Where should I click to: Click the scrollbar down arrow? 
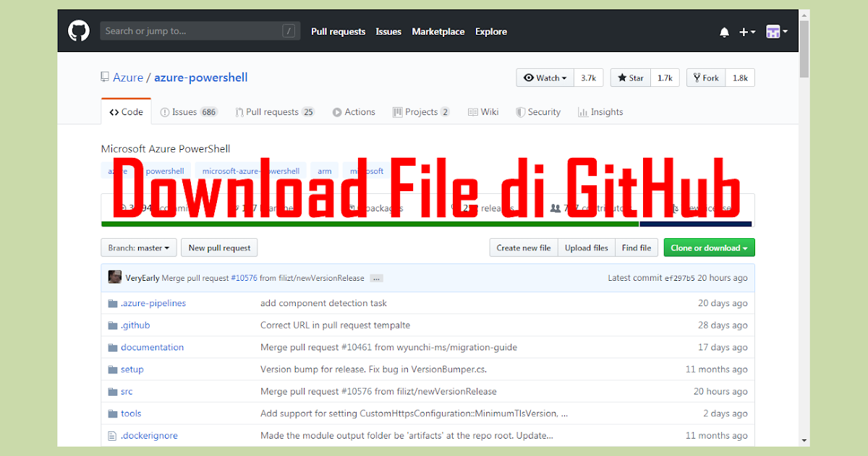point(804,440)
